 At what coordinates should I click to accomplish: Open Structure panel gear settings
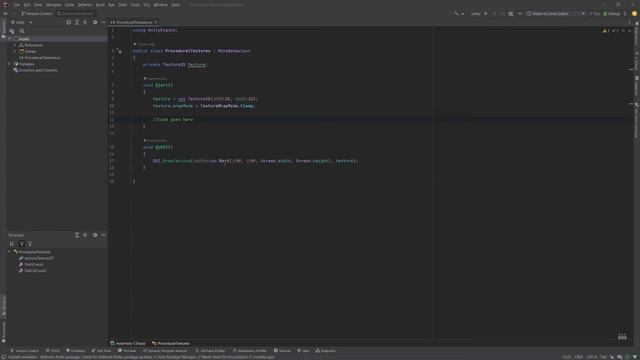click(95, 235)
